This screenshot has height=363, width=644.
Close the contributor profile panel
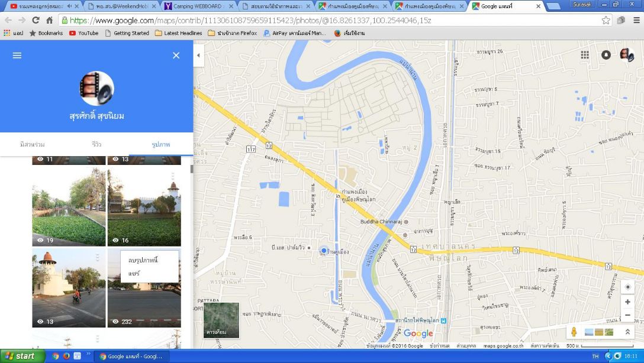coord(176,55)
